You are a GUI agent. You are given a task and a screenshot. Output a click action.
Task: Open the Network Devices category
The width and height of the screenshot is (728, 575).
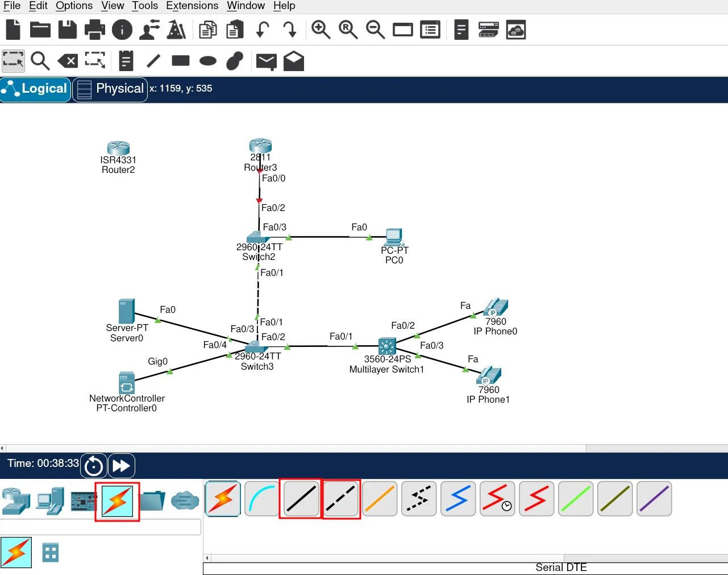point(16,501)
